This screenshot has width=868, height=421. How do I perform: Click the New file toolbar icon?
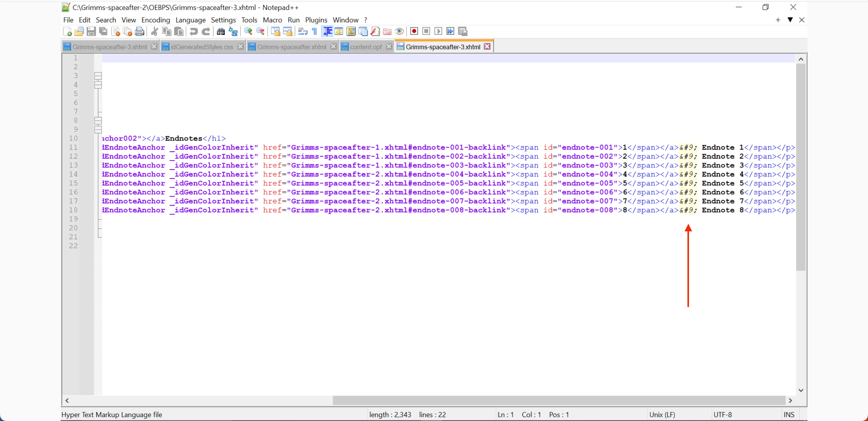pyautogui.click(x=67, y=32)
